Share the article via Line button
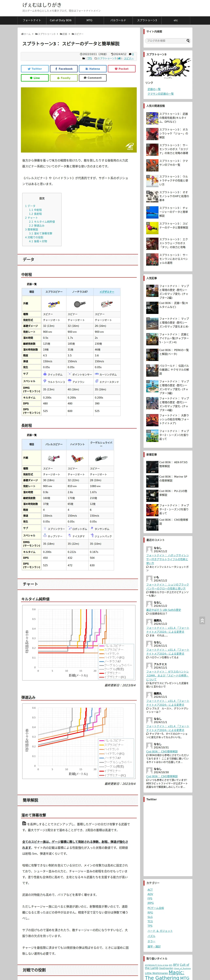The height and width of the screenshot is (980, 210). [35, 78]
